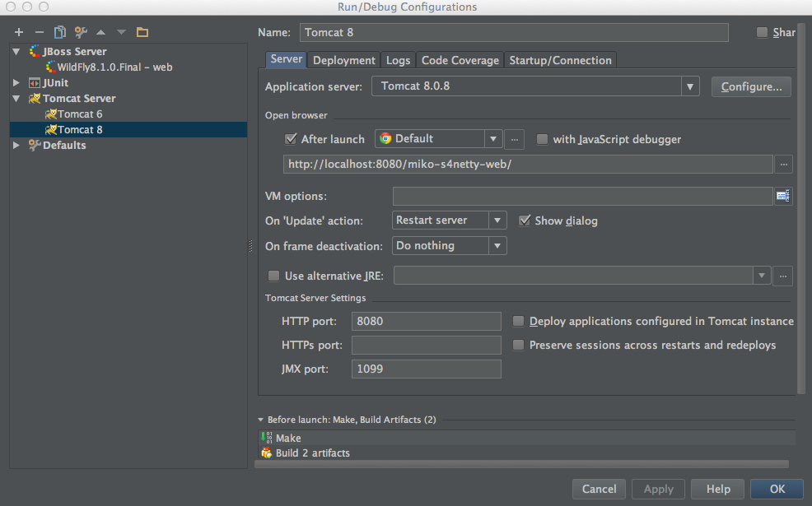This screenshot has height=506, width=812.
Task: Click the Cancel button
Action: 600,489
